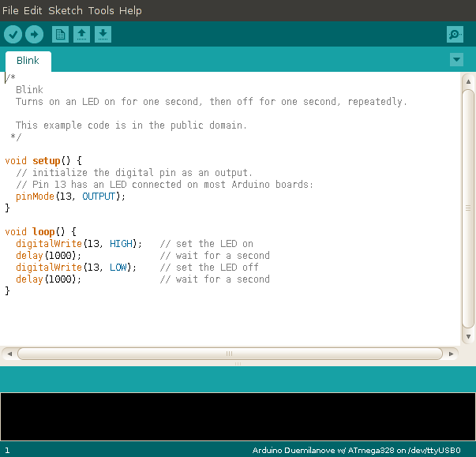Click the horizontal scrollbar left arrow
Image resolution: width=476 pixels, height=457 pixels.
9,354
